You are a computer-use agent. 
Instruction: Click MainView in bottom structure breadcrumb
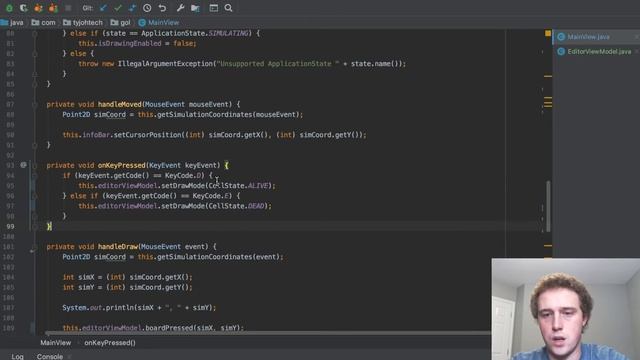tap(56, 343)
